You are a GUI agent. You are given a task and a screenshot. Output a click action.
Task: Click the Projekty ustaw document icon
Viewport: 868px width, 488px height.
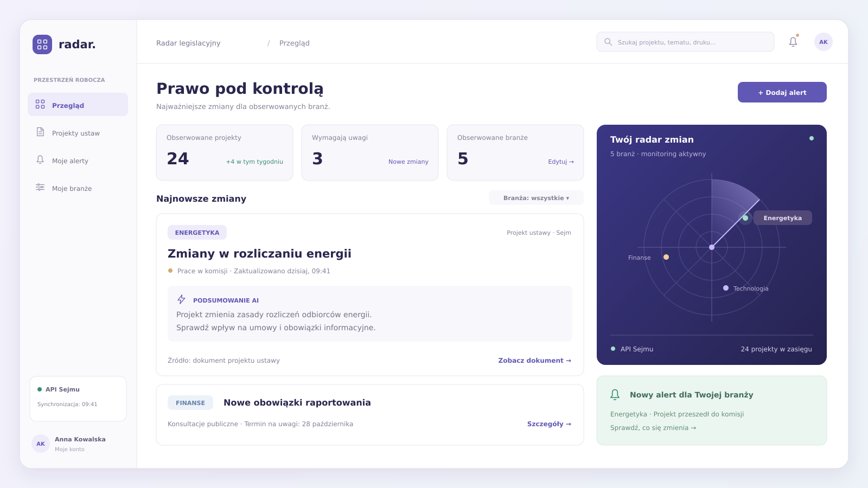pos(40,132)
